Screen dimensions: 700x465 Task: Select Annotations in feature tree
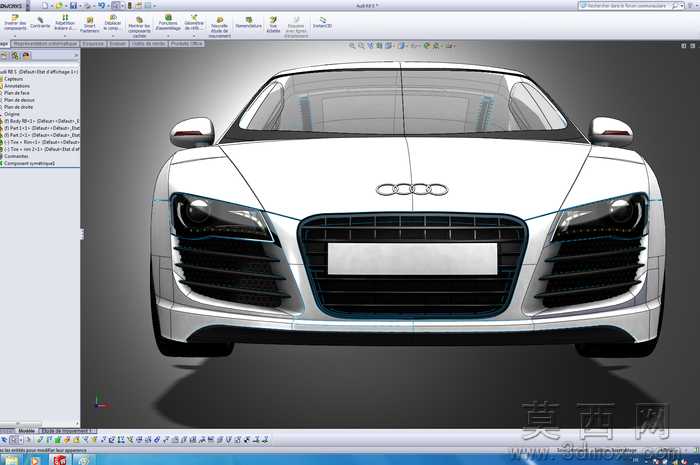(17, 86)
